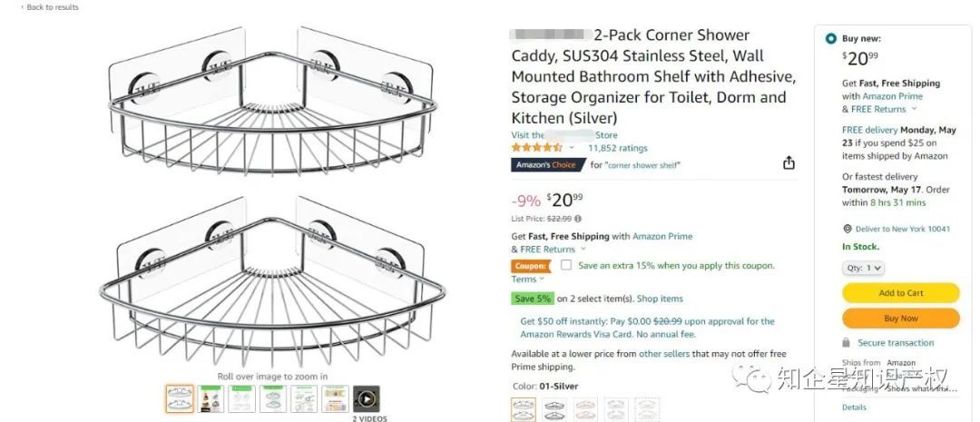This screenshot has width=980, height=422.
Task: Select the Buy new radio button
Action: tap(830, 39)
